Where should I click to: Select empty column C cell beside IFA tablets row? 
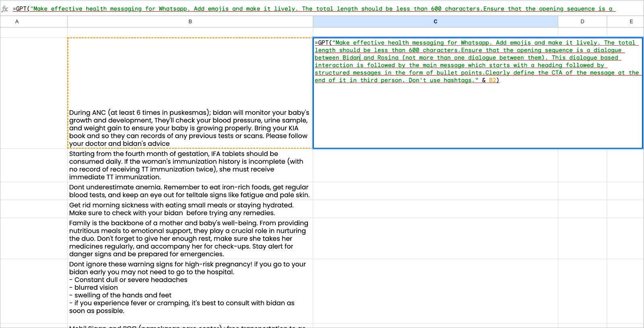click(x=435, y=165)
